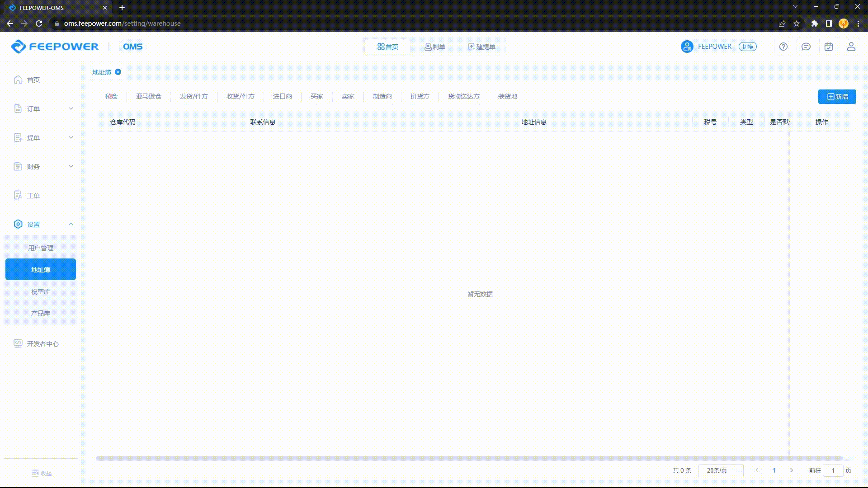Switch to the 进口商 tab
The width and height of the screenshot is (868, 488).
tap(283, 96)
